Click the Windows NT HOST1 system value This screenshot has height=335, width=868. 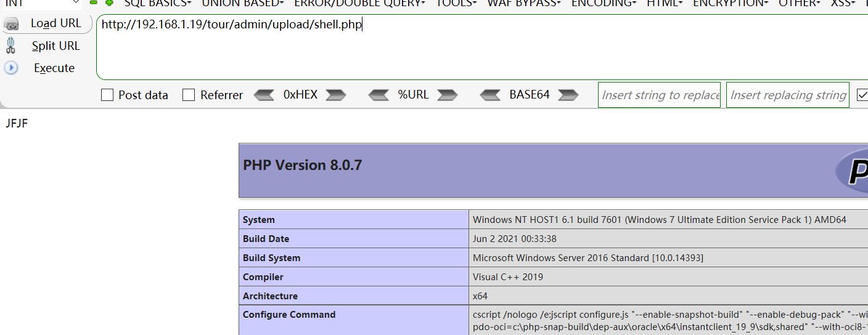coord(660,220)
